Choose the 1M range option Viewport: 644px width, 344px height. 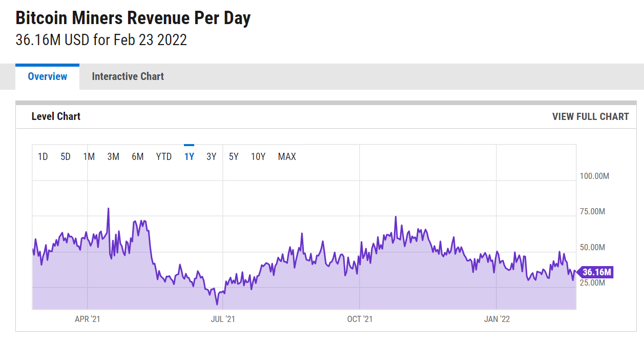89,157
